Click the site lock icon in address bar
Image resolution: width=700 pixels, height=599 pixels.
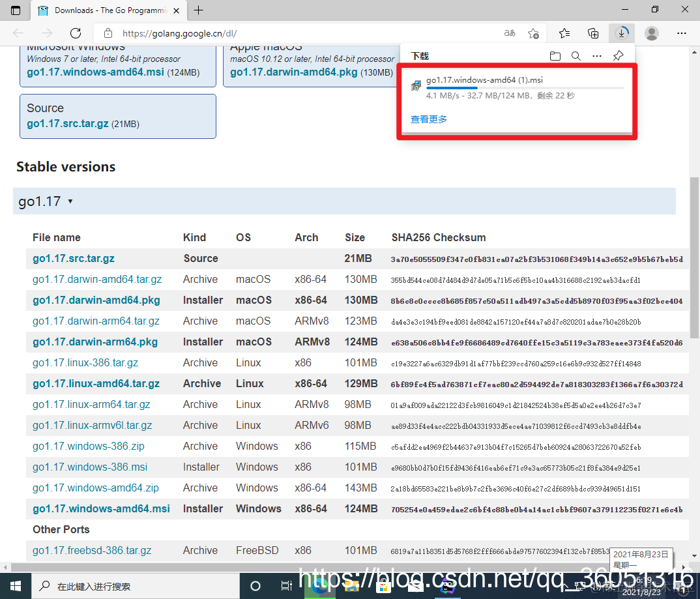pos(108,33)
